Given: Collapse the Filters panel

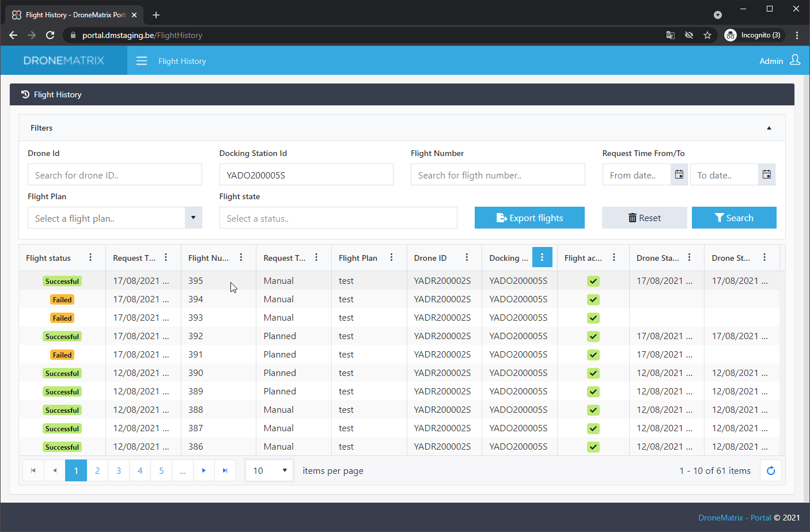Looking at the screenshot, I should 769,128.
